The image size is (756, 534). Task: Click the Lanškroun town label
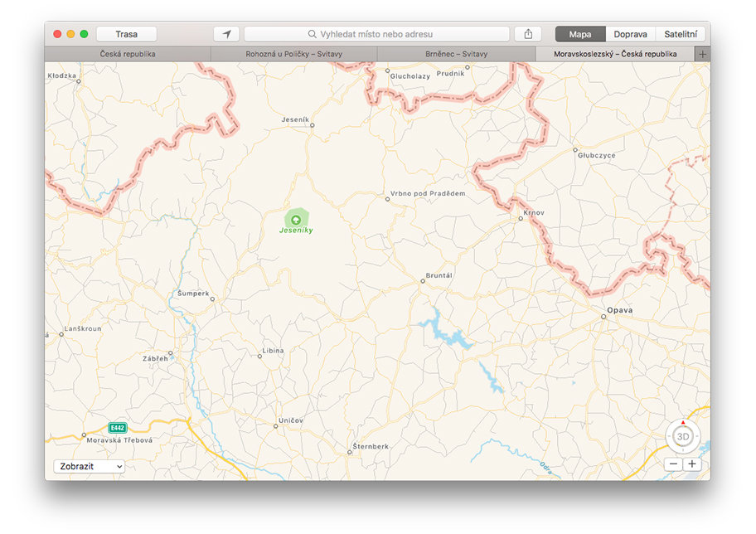[83, 328]
